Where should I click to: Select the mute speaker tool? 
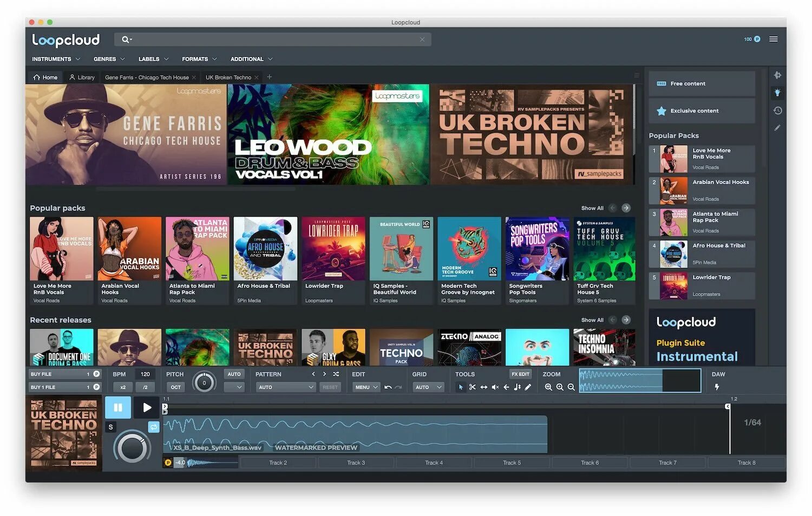click(495, 387)
